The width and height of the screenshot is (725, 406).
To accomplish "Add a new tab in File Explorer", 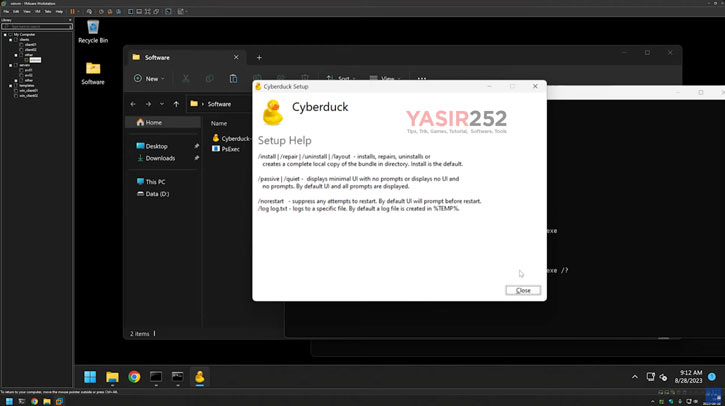I will [259, 58].
